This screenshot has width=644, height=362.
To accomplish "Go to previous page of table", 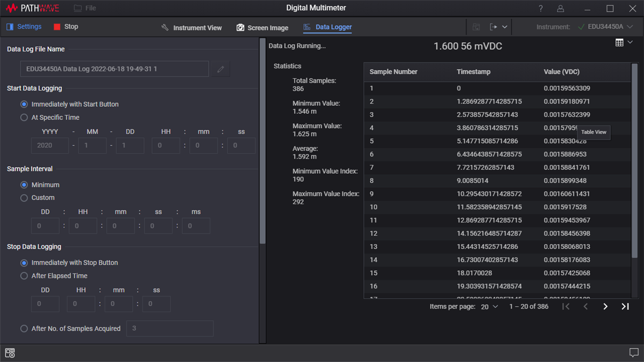I will (586, 307).
